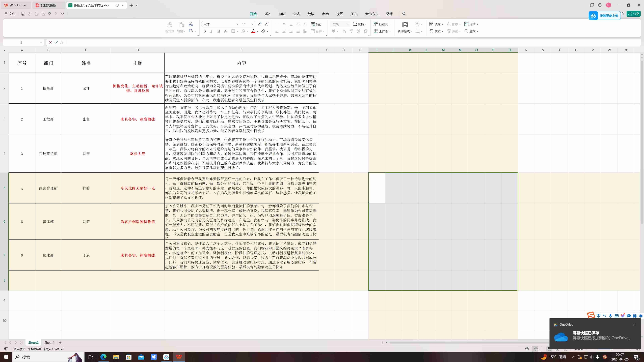Click the Print icon in quick access bar
Screen dimensions: 644x362
point(37,14)
